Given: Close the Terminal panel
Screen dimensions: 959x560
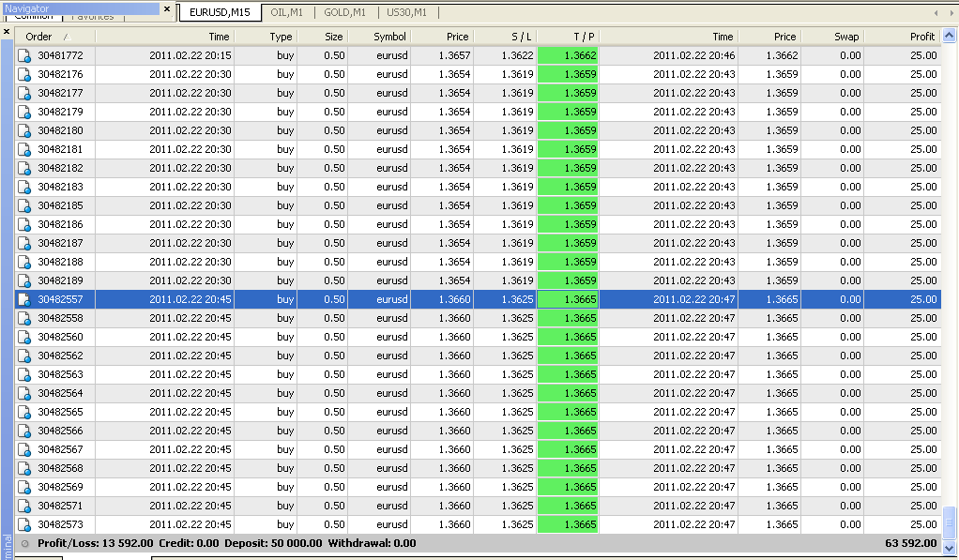Looking at the screenshot, I should point(6,32).
